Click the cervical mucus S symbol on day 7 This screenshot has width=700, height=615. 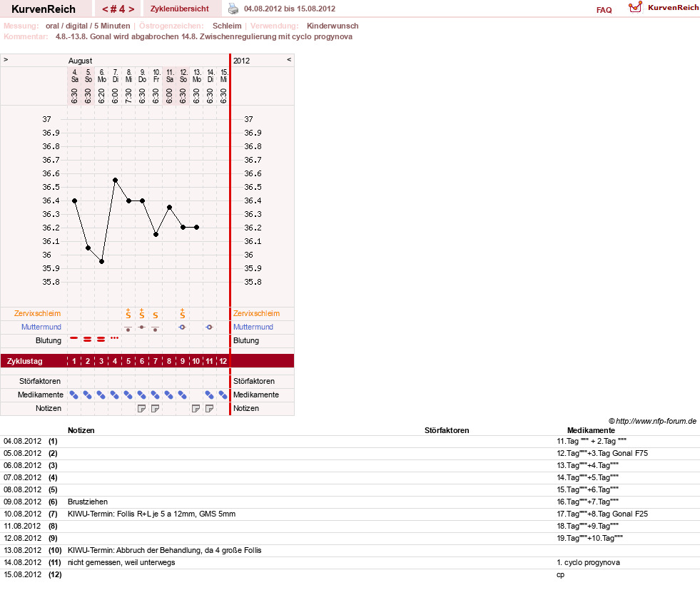(x=156, y=315)
